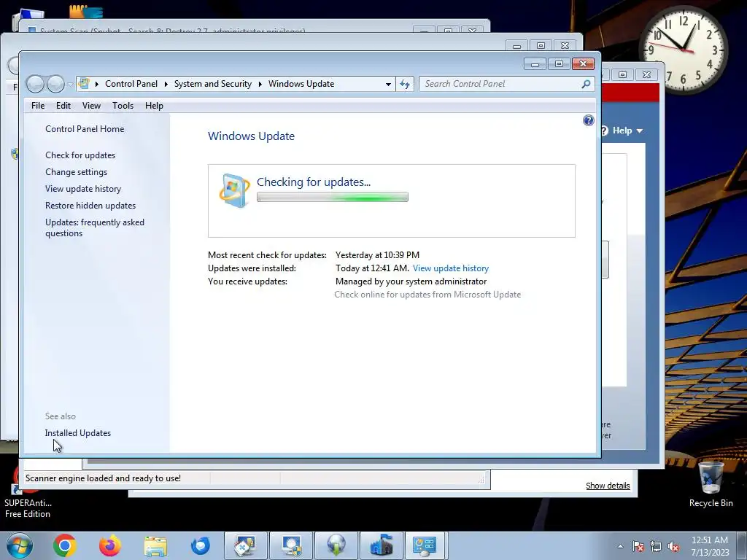Open Restore hidden updates

point(90,205)
